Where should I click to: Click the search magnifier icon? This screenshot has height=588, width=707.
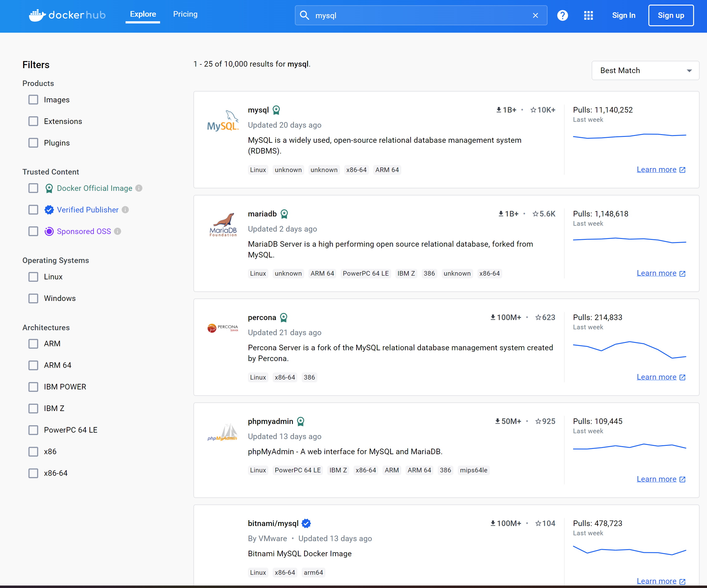304,15
